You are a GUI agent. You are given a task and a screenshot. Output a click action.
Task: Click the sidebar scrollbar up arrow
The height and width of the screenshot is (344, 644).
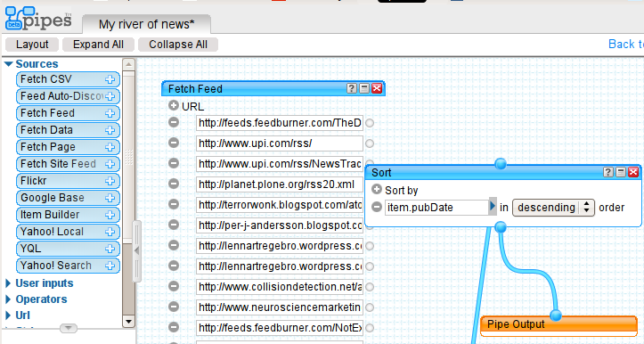point(128,64)
